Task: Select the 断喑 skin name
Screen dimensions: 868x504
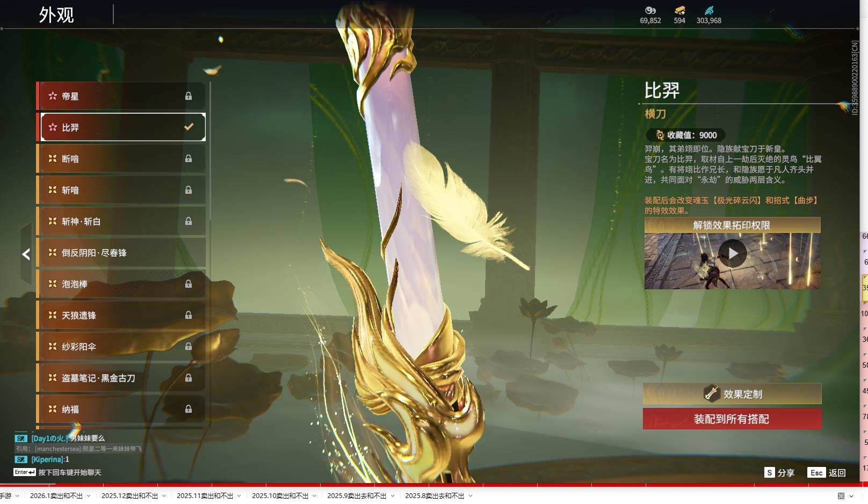Action: click(x=70, y=159)
